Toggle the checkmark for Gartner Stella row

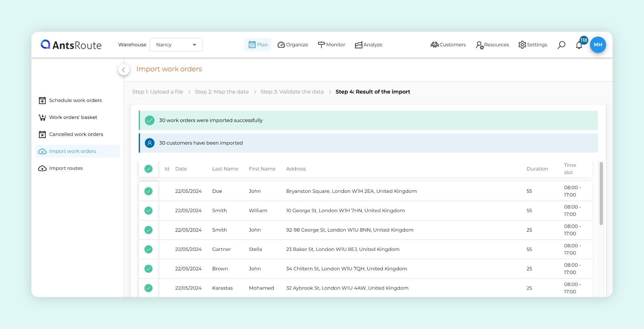[149, 249]
